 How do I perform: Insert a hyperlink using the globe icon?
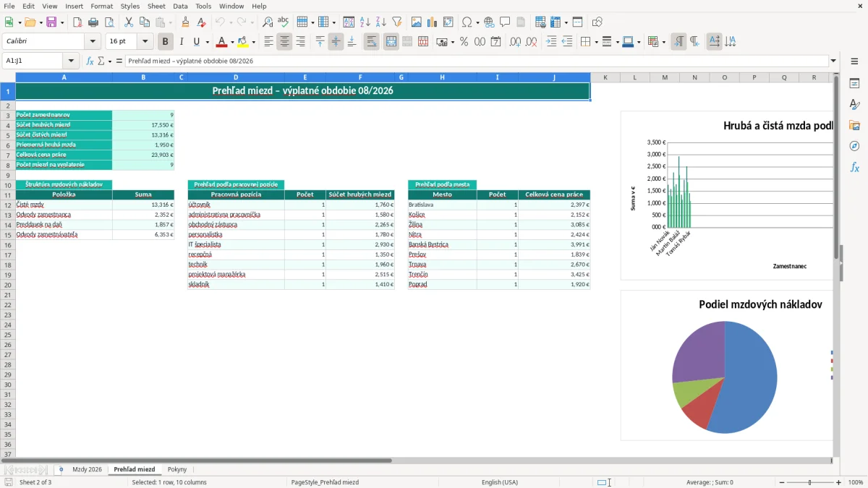pyautogui.click(x=490, y=22)
